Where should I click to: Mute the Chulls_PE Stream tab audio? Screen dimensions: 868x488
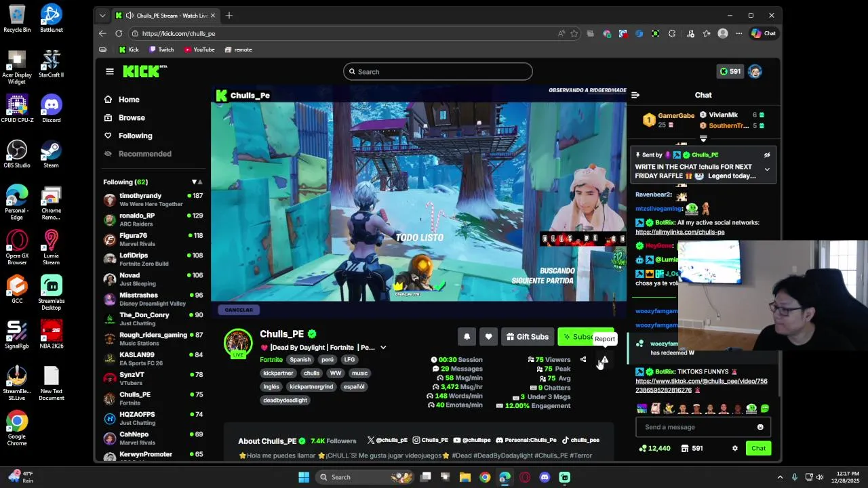tap(130, 15)
